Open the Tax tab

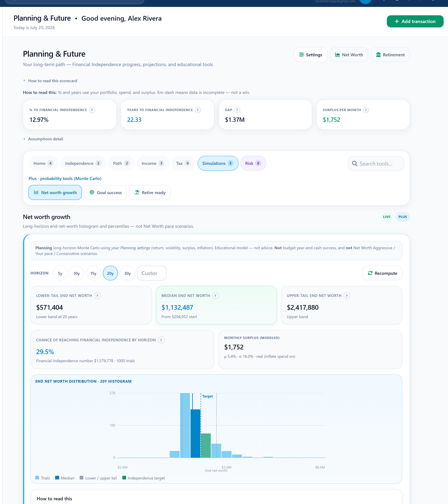(x=183, y=163)
